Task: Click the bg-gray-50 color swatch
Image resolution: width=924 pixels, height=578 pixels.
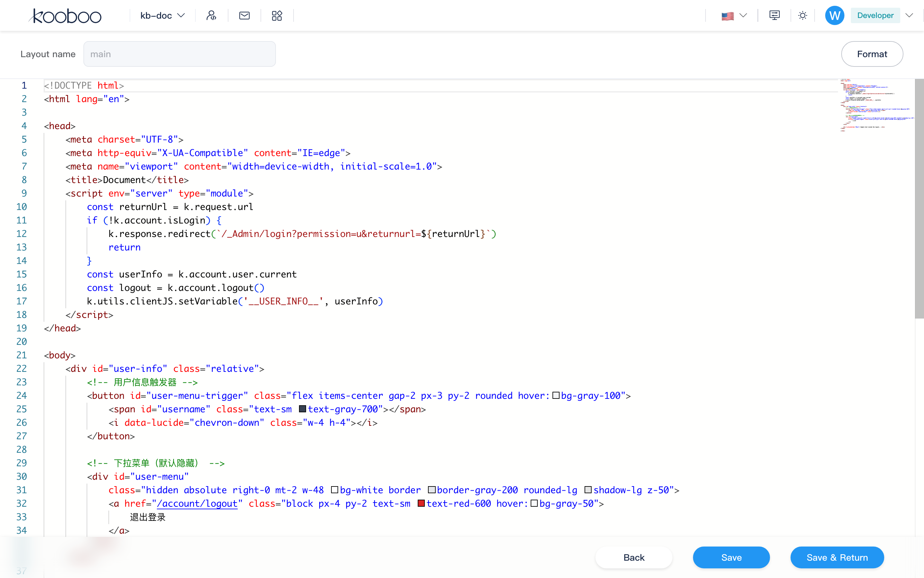Action: [x=534, y=504]
